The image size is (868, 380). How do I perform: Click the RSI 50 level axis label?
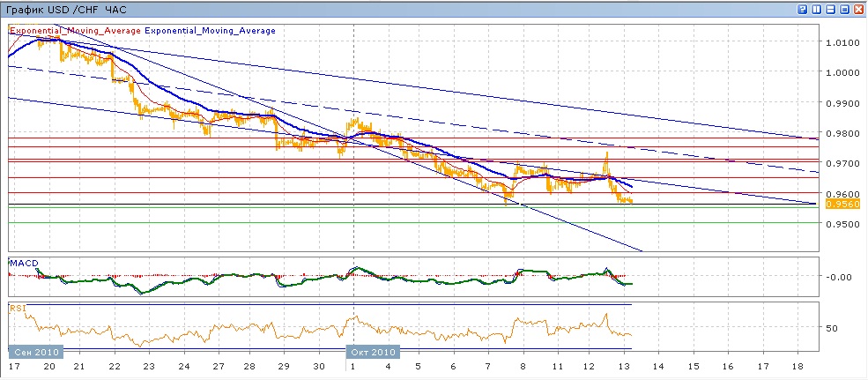[x=833, y=328]
